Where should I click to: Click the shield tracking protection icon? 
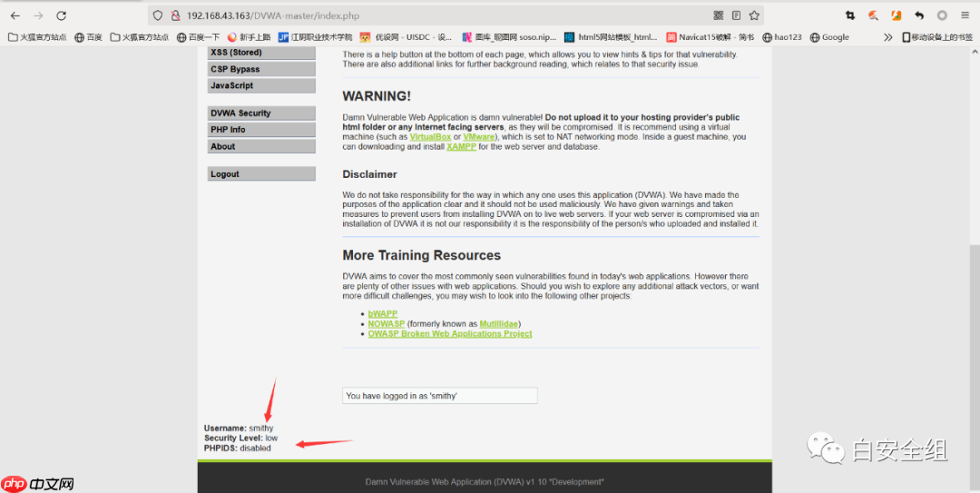(x=158, y=15)
